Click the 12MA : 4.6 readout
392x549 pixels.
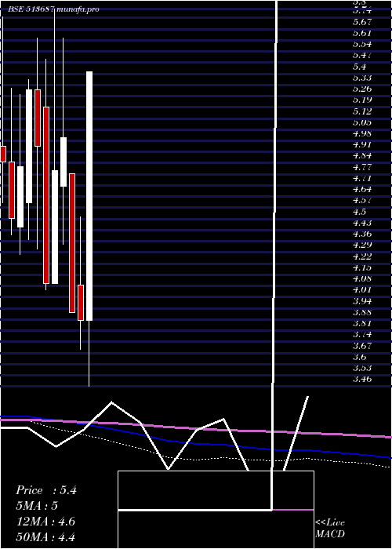(x=45, y=522)
